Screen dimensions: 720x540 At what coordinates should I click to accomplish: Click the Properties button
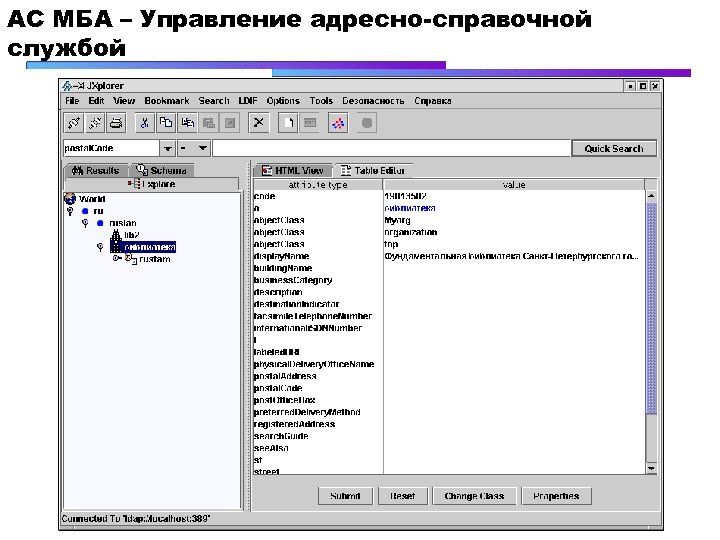pyautogui.click(x=556, y=496)
